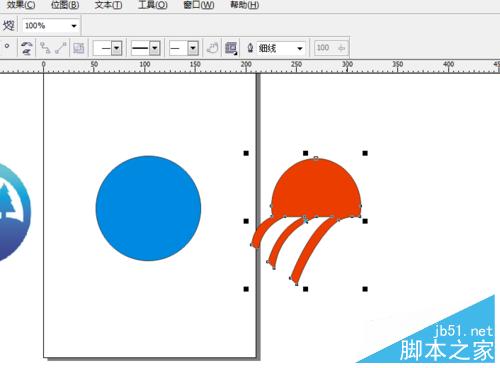The image size is (500, 368).
Task: Click the wrap paragraph text icon
Action: click(231, 48)
